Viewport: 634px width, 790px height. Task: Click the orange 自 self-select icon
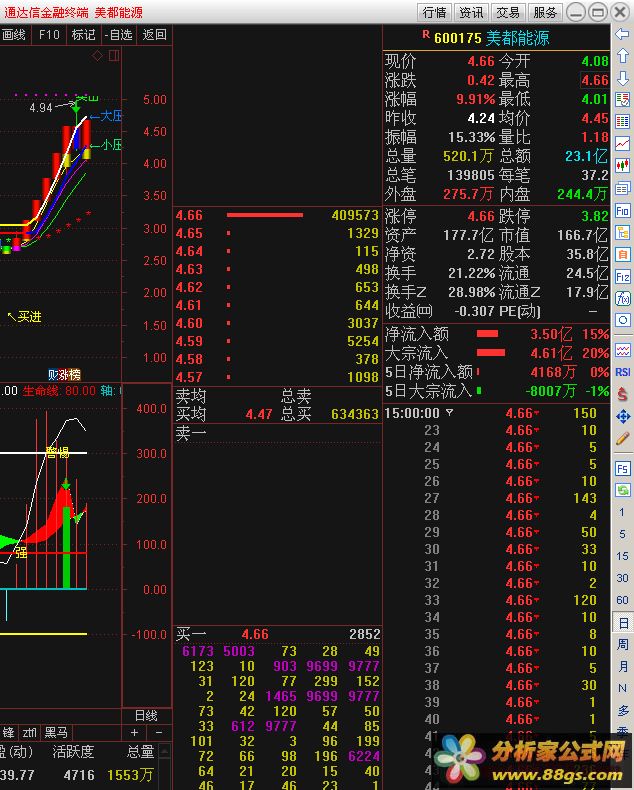click(622, 254)
